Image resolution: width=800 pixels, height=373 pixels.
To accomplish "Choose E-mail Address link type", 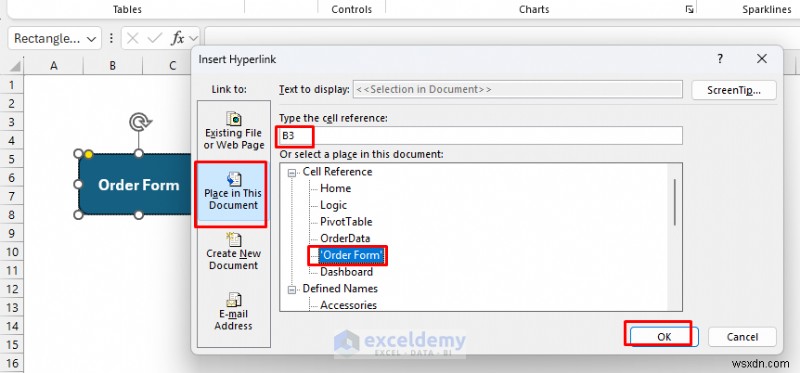I will (x=233, y=311).
